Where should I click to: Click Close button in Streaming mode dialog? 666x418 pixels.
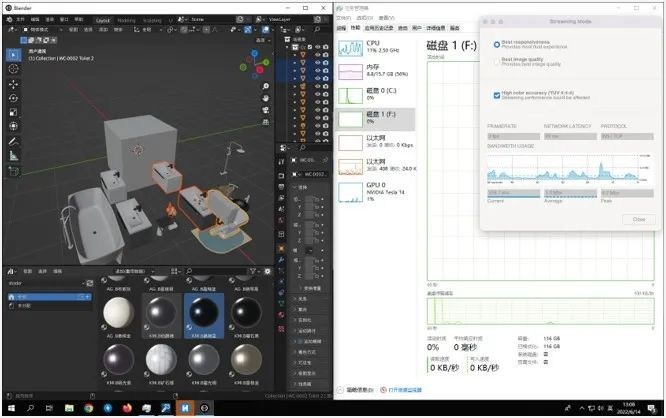coord(638,219)
